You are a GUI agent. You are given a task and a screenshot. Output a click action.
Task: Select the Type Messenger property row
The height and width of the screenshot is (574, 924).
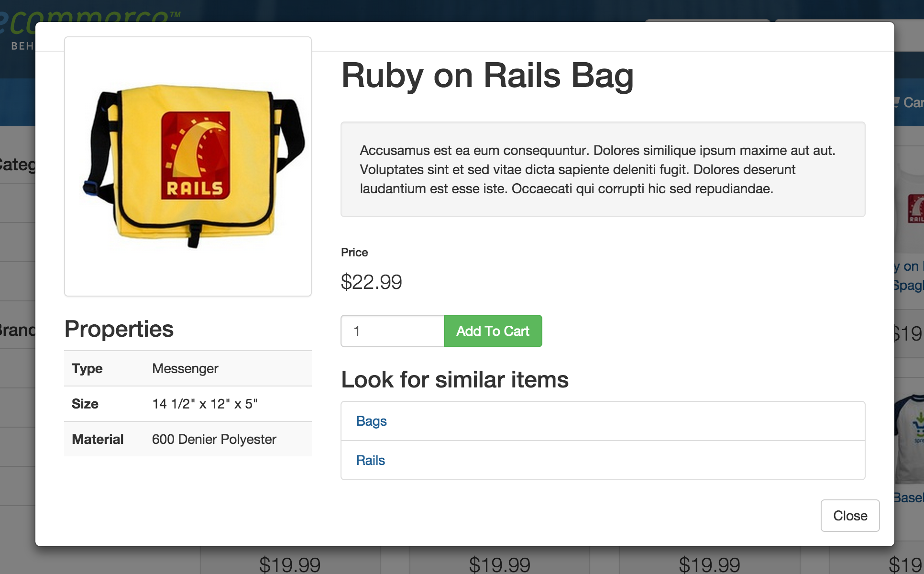tap(187, 368)
